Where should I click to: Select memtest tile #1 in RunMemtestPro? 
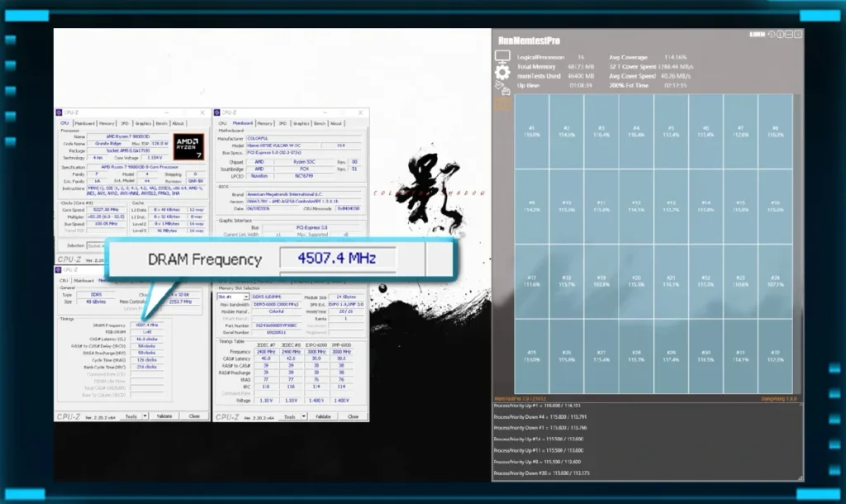[x=531, y=131]
